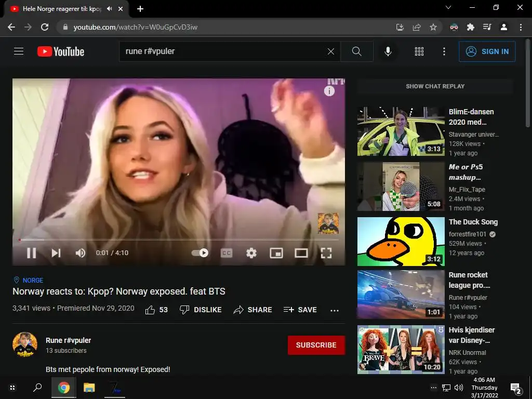Switch to miniplayer

[276, 253]
